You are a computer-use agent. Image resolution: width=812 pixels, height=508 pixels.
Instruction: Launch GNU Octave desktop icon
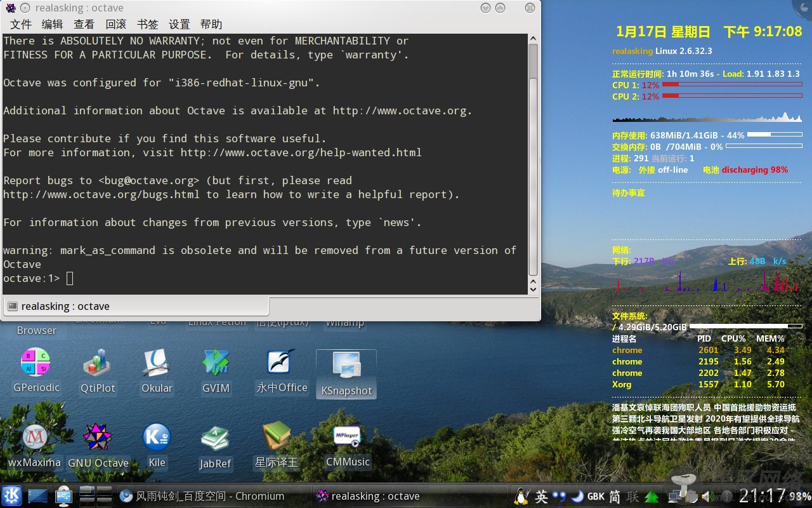(x=98, y=446)
